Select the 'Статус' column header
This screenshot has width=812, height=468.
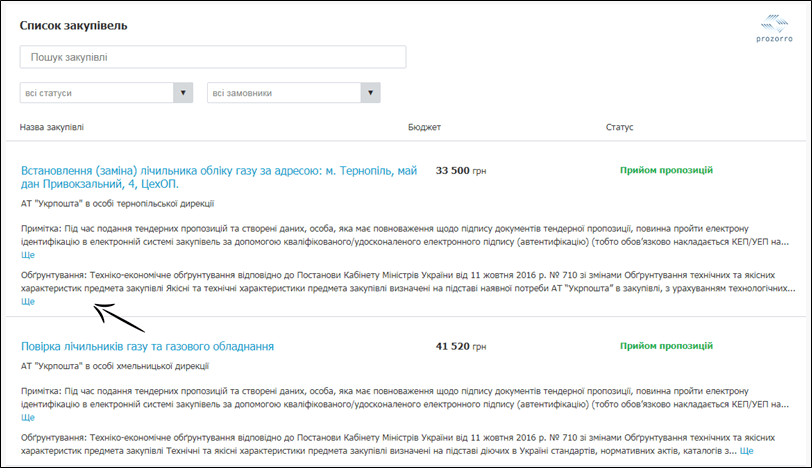(620, 128)
